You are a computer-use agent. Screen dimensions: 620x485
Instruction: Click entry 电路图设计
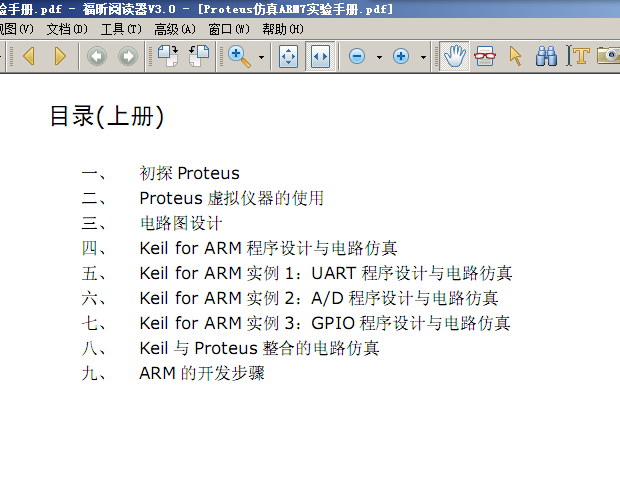coord(181,223)
